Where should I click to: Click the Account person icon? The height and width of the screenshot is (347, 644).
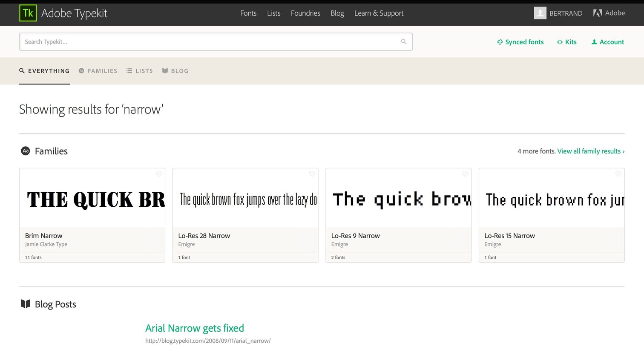pyautogui.click(x=594, y=42)
